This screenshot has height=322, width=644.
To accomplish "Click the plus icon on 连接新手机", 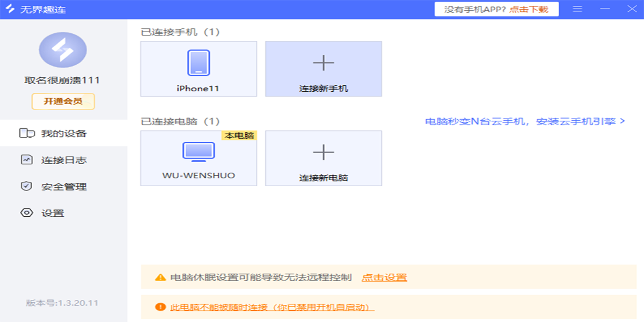I will coord(324,62).
